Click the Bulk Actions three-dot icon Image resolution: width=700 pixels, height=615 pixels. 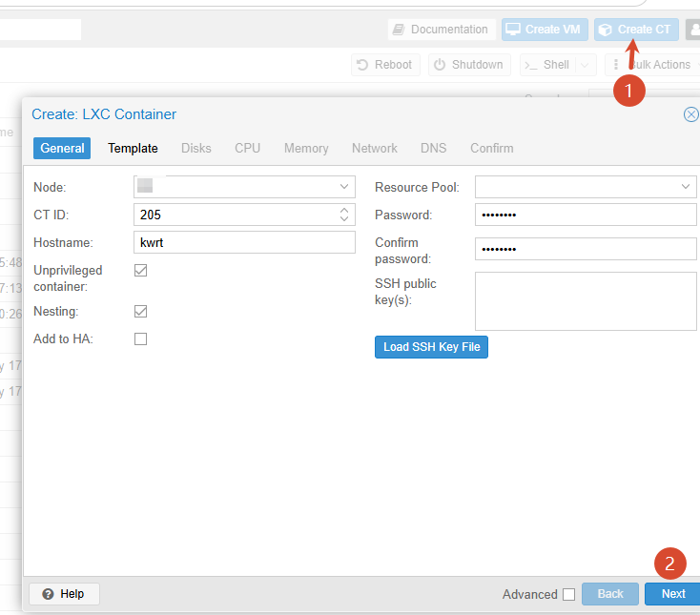[x=616, y=65]
